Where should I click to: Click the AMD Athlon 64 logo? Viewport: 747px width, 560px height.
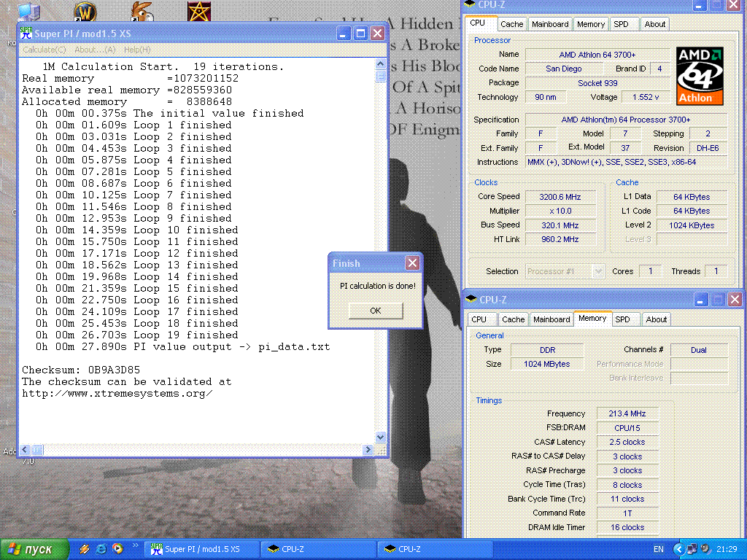tap(700, 76)
